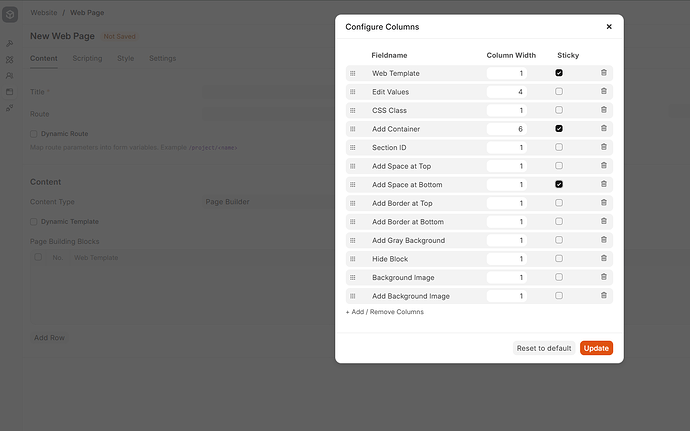Click drag handle of Add Container row

(x=352, y=129)
